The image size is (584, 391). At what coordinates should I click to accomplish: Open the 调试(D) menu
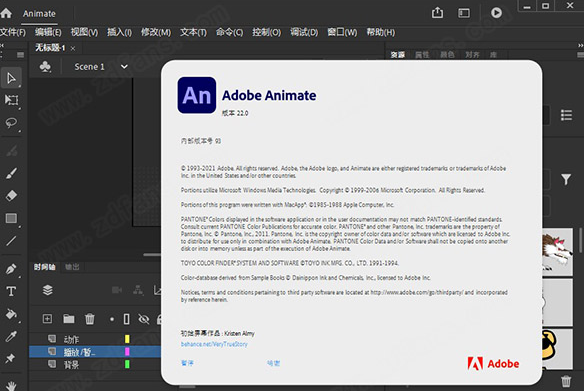pos(304,32)
